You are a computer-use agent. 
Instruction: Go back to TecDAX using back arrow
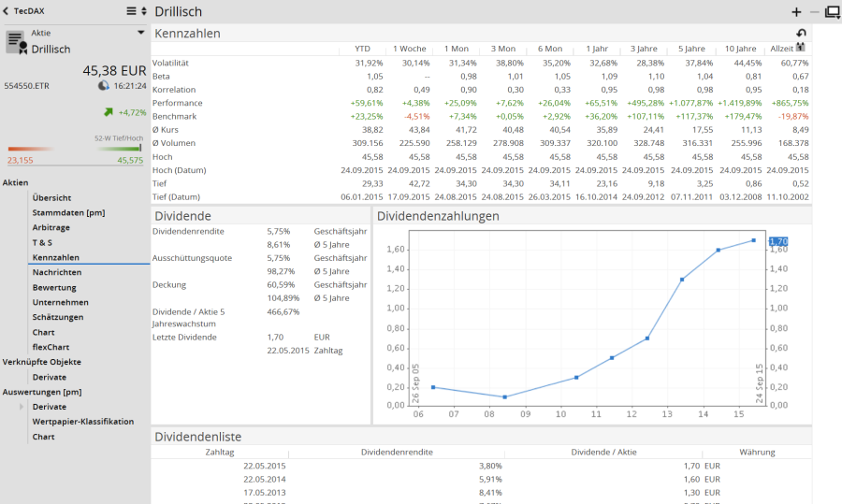coord(7,11)
